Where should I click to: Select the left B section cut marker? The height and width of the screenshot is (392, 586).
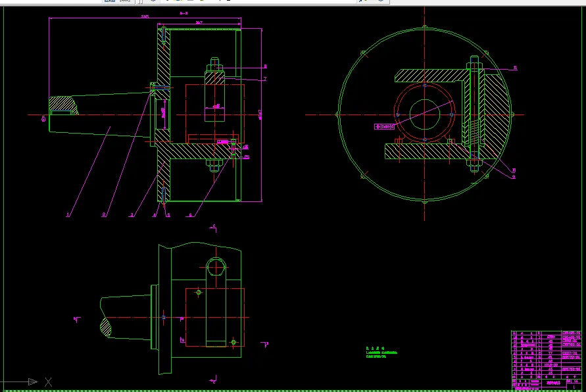(76, 320)
